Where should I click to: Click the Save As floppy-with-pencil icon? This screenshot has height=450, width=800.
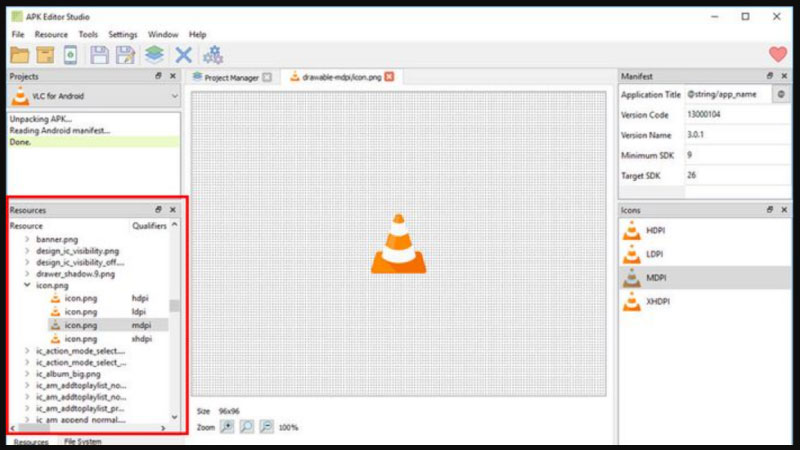[x=125, y=55]
